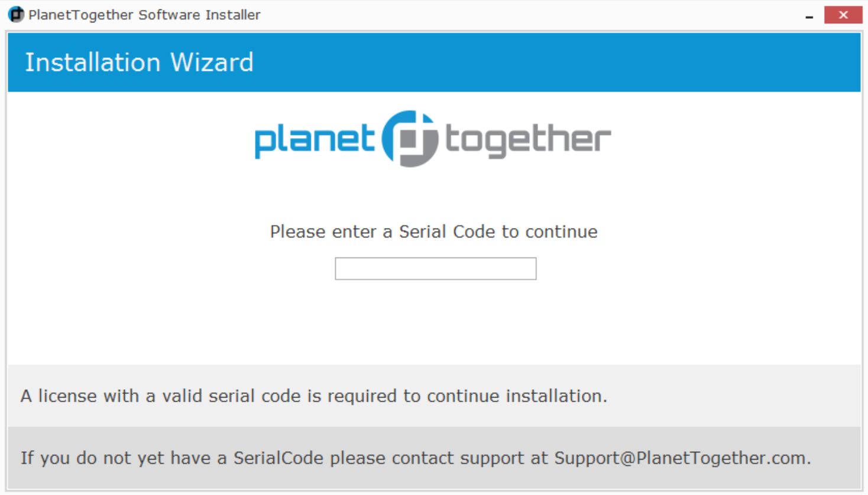Minimize the installer window
Image resolution: width=868 pixels, height=495 pixels.
pyautogui.click(x=809, y=15)
